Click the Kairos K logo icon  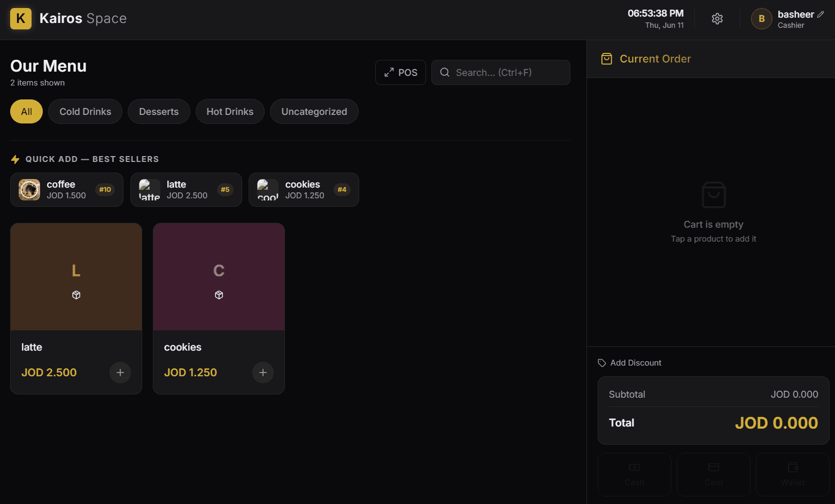click(21, 19)
